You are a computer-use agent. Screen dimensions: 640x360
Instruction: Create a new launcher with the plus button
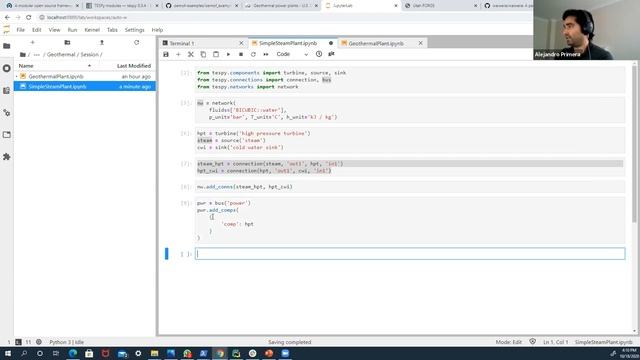[33, 42]
